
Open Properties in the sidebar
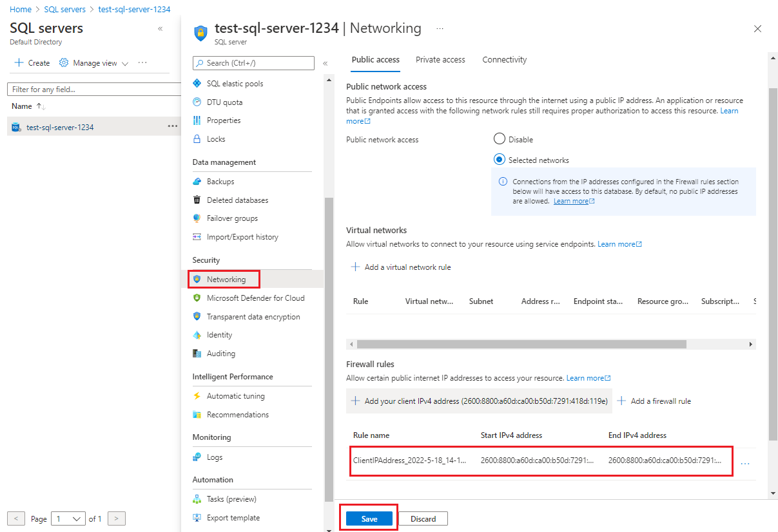pyautogui.click(x=223, y=120)
